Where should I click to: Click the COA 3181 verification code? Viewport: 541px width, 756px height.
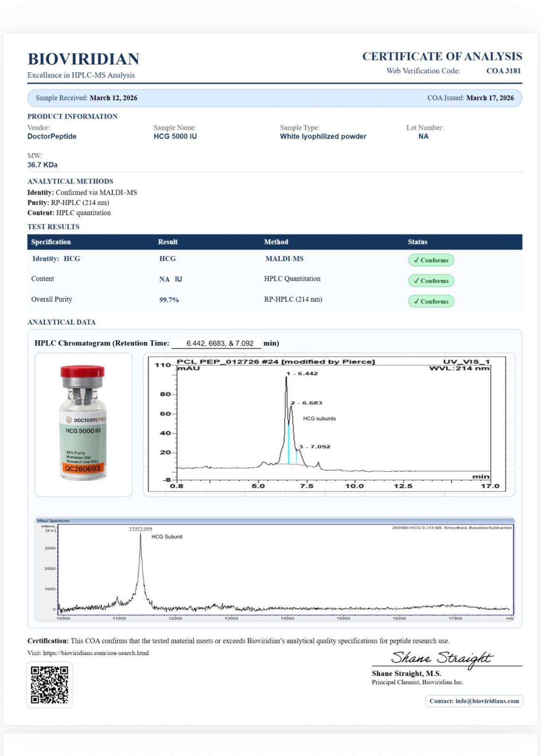click(503, 71)
